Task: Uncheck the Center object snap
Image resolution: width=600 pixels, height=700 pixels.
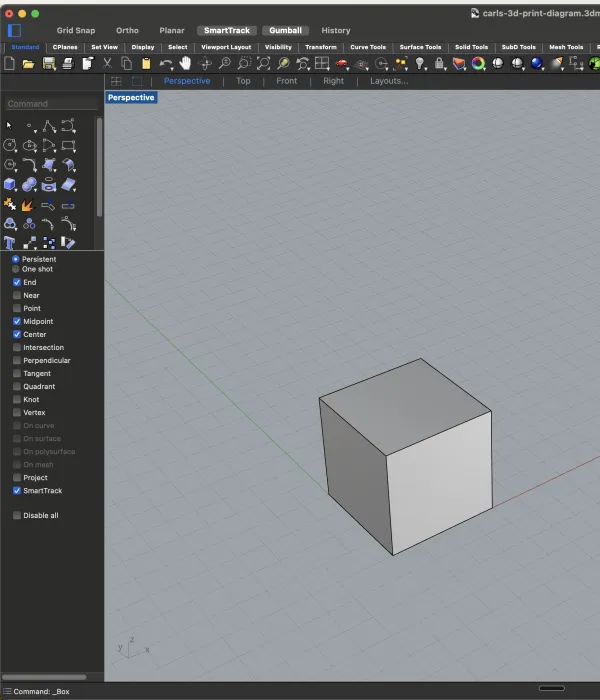Action: pos(17,334)
